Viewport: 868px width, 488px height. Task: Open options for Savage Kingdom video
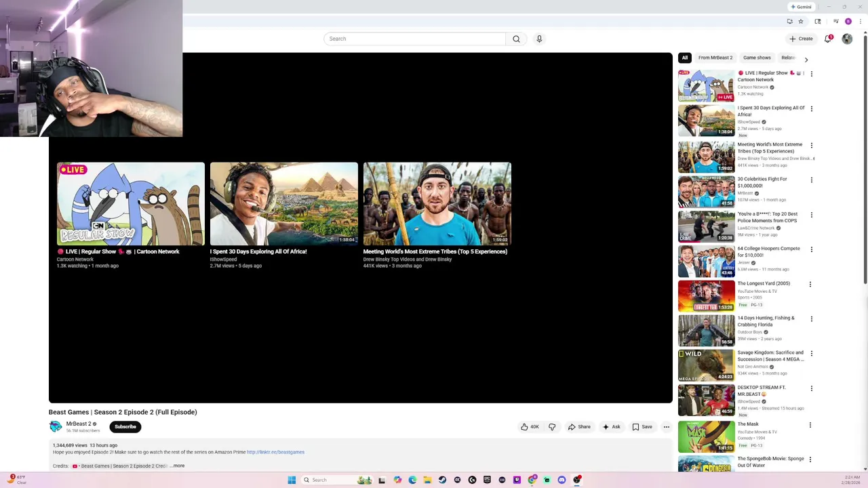click(x=810, y=354)
